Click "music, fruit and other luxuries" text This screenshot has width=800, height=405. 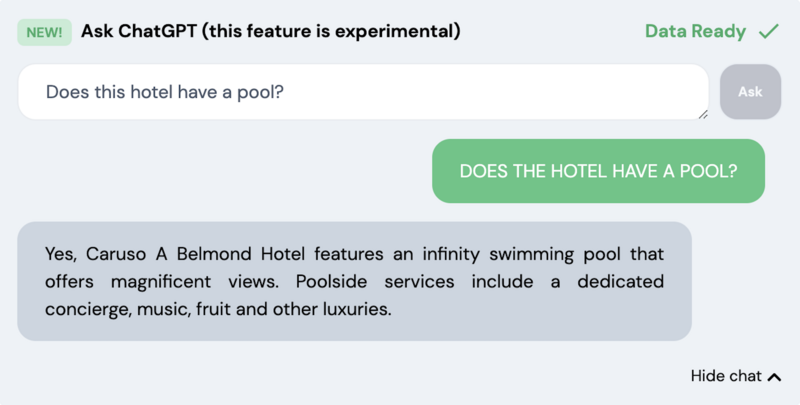[x=264, y=309]
